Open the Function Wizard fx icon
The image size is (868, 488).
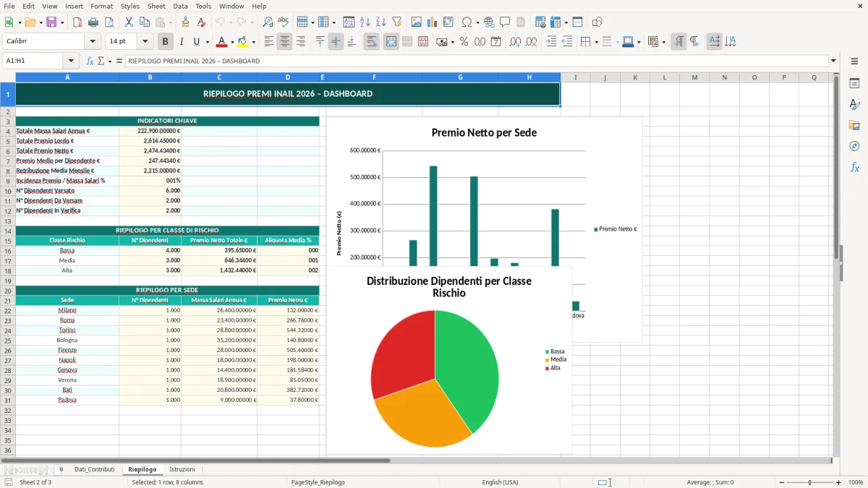pyautogui.click(x=90, y=61)
